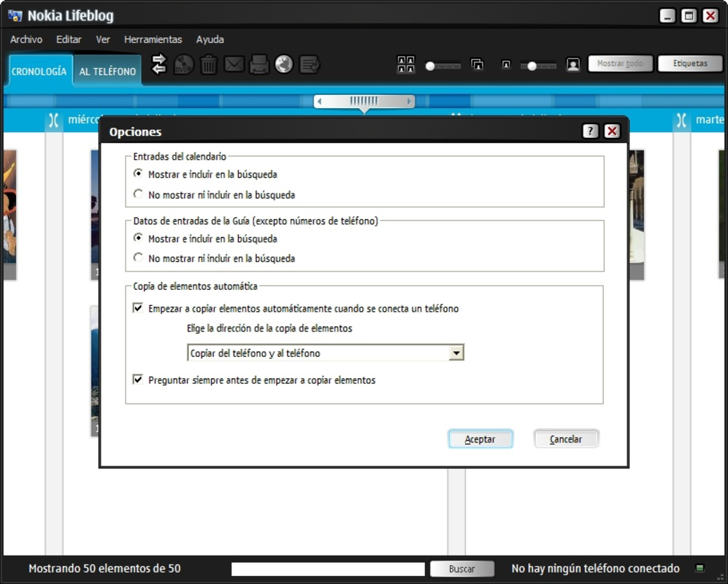The height and width of the screenshot is (584, 728).
Task: Click the Mostrar todo button
Action: coord(620,64)
